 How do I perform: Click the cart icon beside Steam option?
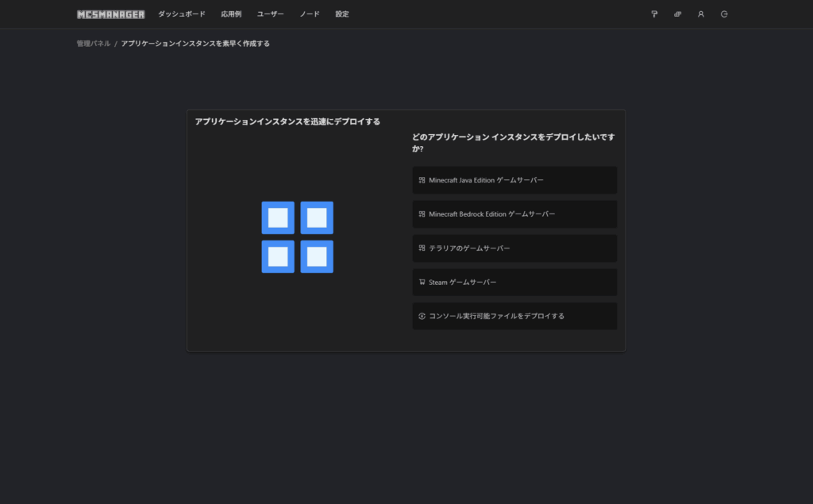[x=422, y=282]
